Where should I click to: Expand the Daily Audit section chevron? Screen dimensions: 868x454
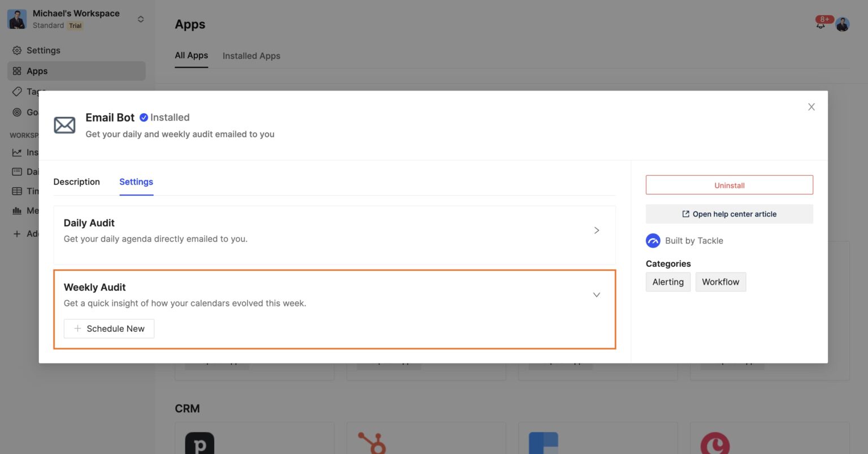pyautogui.click(x=597, y=231)
